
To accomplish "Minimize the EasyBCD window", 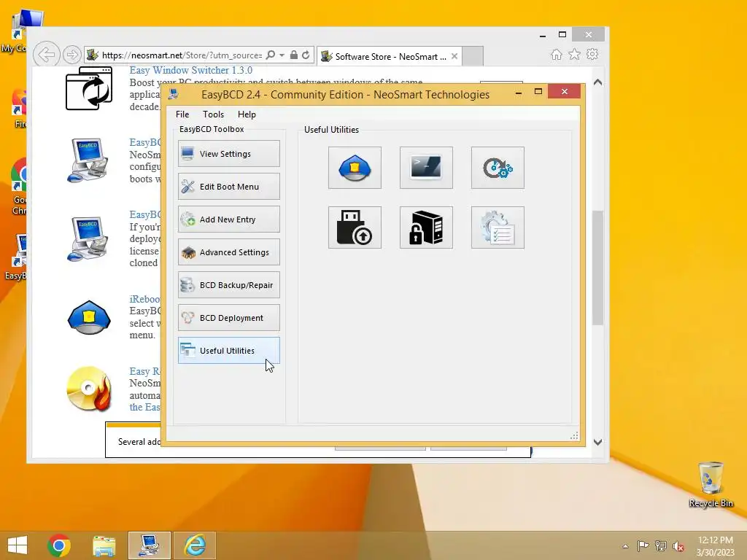I will point(519,93).
